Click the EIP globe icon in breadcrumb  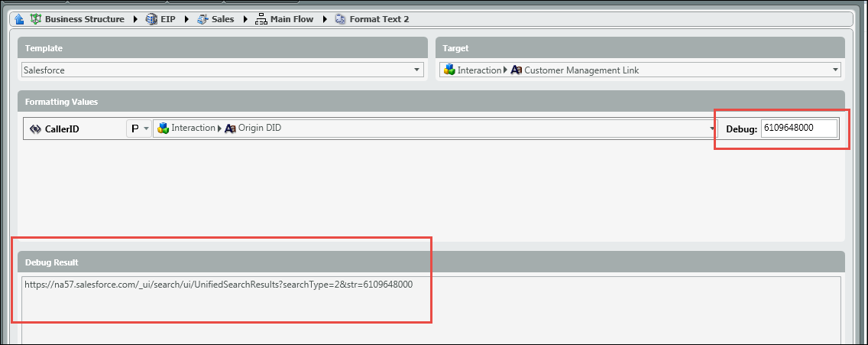[x=151, y=19]
